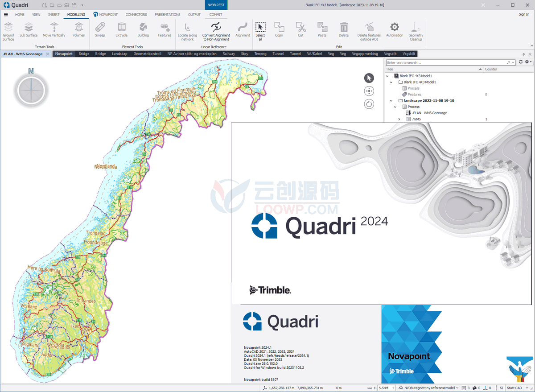Open the NOVAPOINT ribbon tab
Image resolution: width=535 pixels, height=392 pixels.
[x=106, y=14]
